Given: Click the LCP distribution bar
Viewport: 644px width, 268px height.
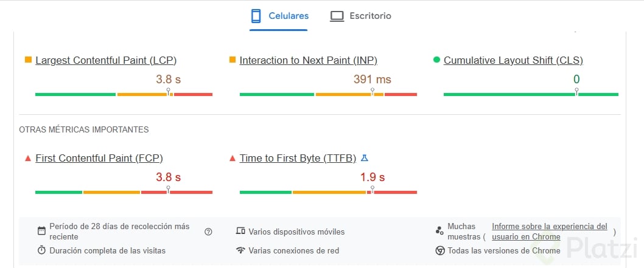Looking at the screenshot, I should (x=124, y=94).
